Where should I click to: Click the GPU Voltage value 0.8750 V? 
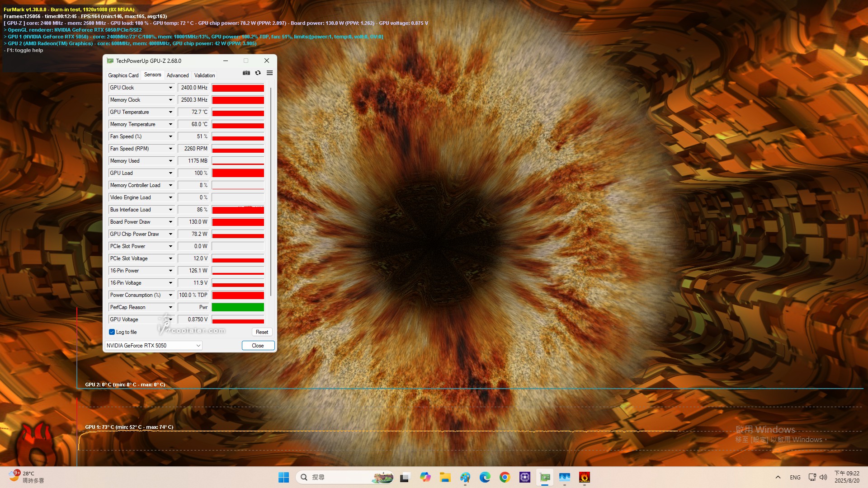tap(193, 319)
